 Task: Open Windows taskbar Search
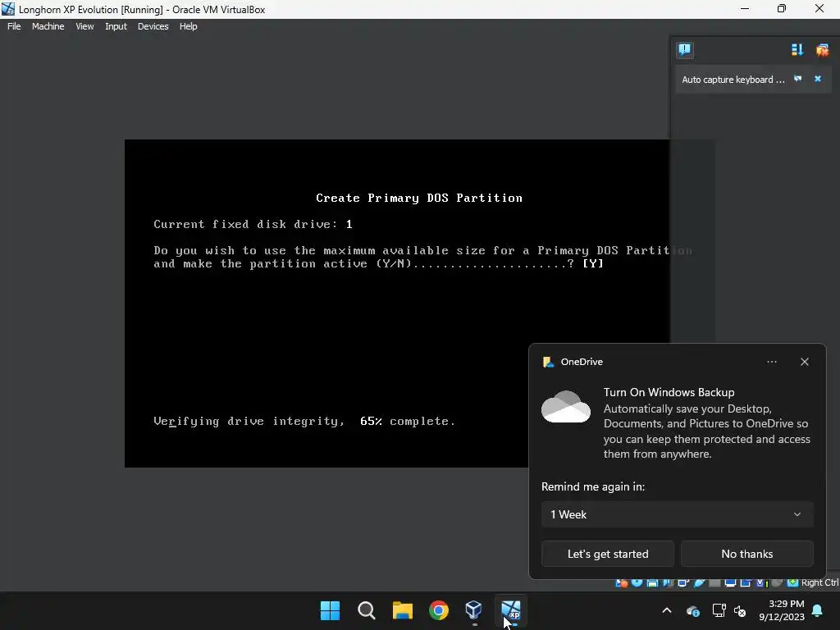click(x=367, y=610)
